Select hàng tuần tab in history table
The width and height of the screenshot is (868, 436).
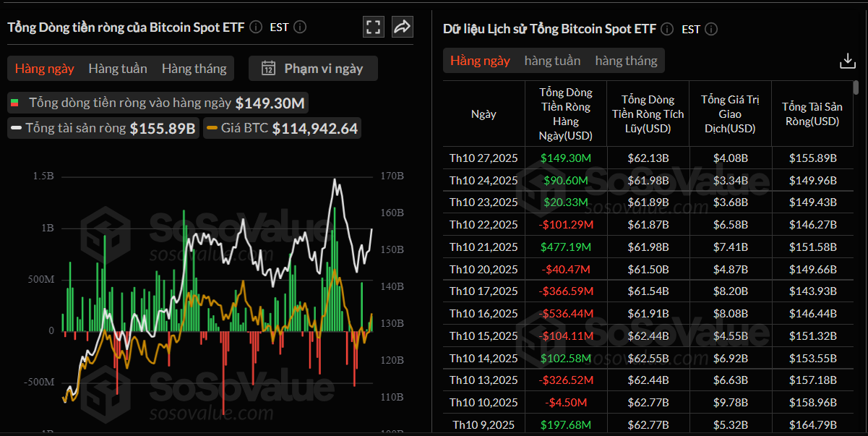pyautogui.click(x=552, y=61)
